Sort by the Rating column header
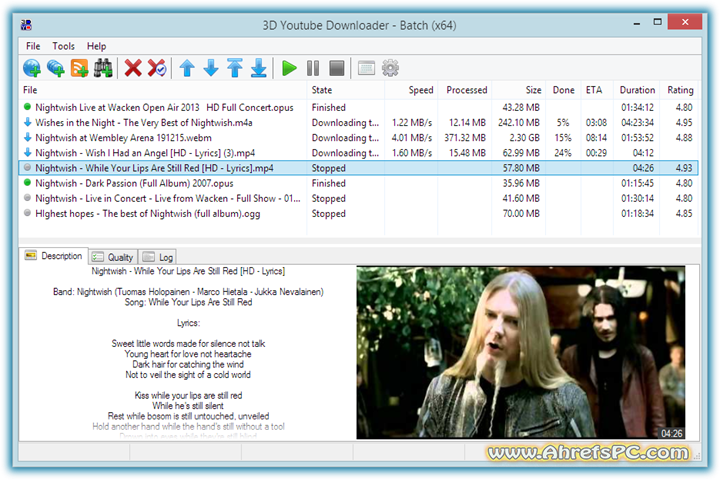Image resolution: width=720 pixels, height=480 pixels. click(680, 90)
